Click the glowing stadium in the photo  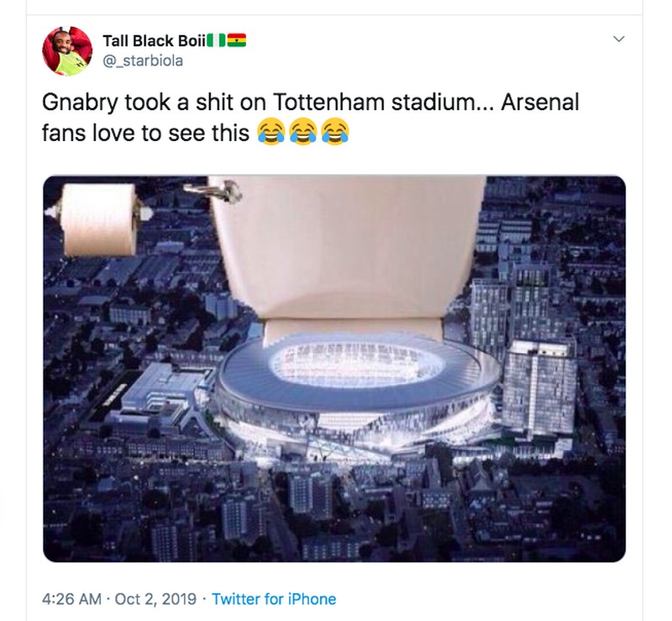click(x=357, y=387)
